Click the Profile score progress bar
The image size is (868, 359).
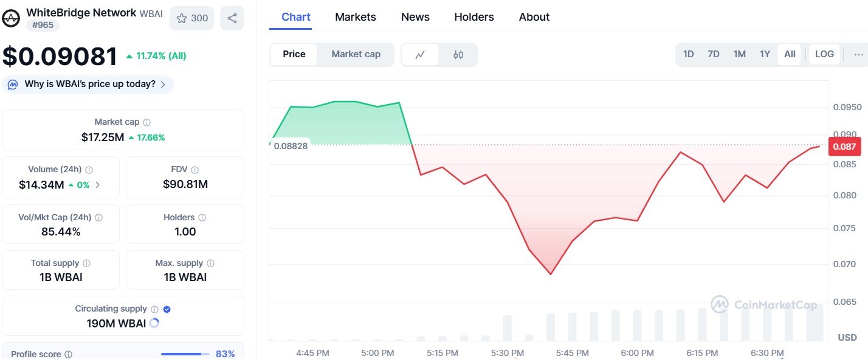[x=185, y=354]
